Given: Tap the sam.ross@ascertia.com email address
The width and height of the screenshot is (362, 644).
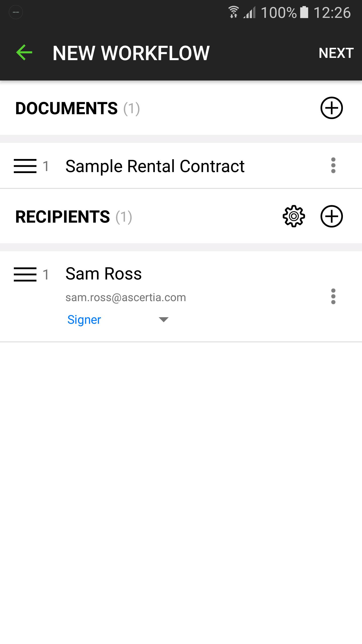Looking at the screenshot, I should 126,298.
